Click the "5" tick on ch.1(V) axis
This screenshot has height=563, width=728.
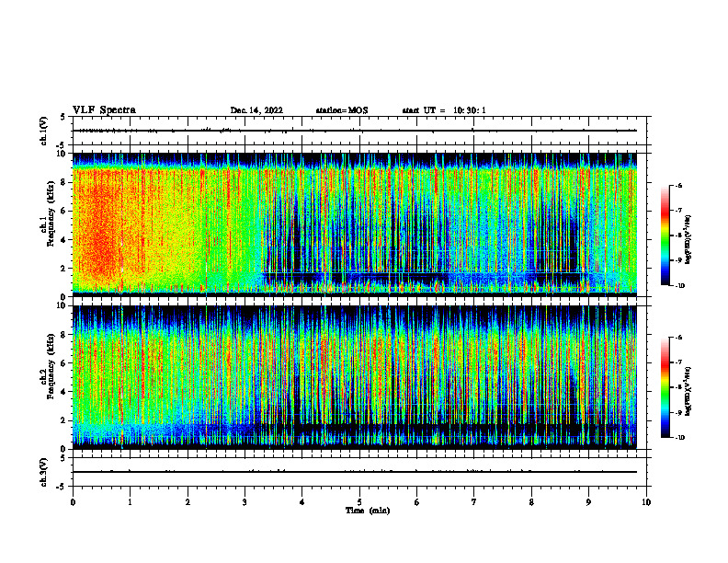63,118
